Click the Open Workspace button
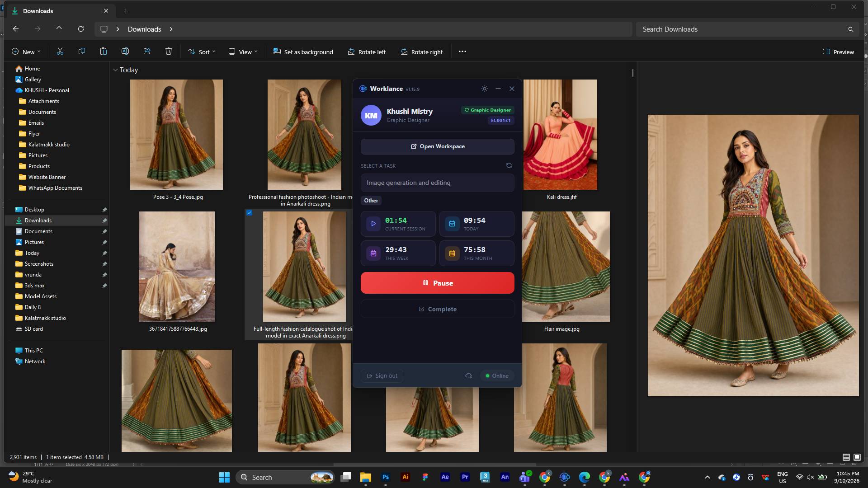868x488 pixels. pyautogui.click(x=437, y=146)
